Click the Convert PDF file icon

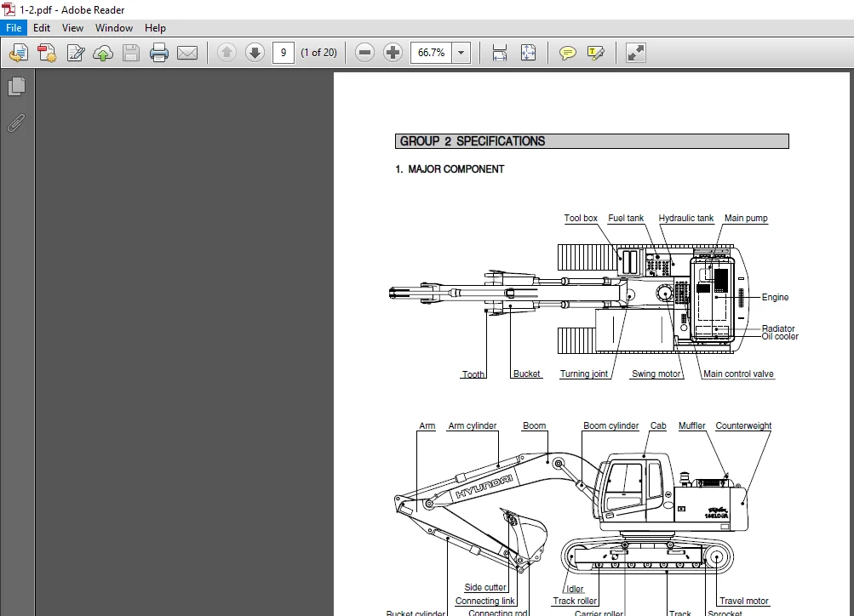pos(47,53)
